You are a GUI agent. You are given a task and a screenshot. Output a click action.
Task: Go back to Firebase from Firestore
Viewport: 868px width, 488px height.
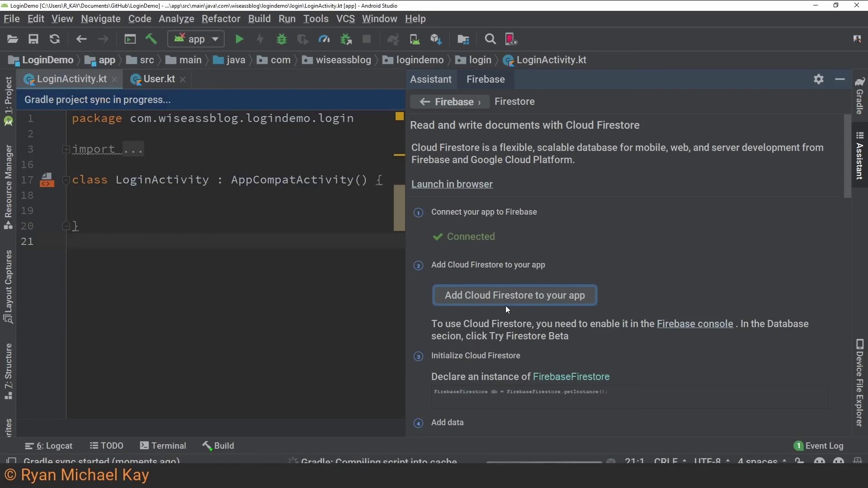tap(449, 102)
